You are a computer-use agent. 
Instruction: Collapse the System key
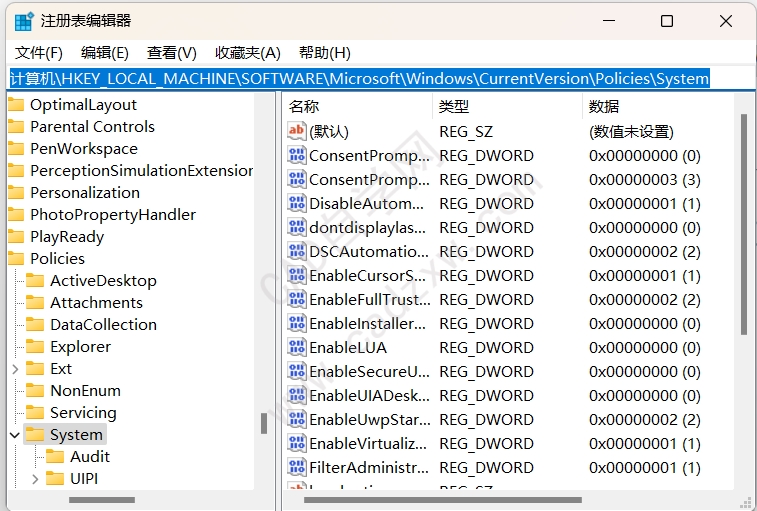tap(15, 435)
